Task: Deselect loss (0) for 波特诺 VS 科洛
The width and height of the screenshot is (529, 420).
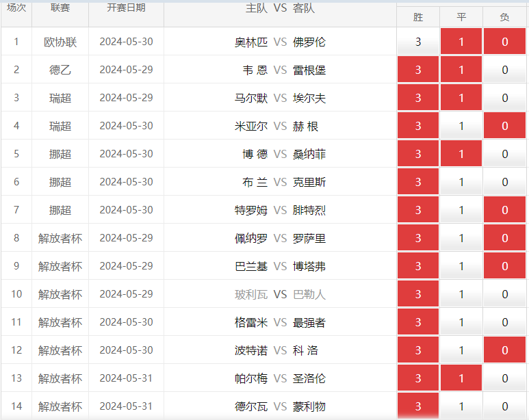Action: 505,350
